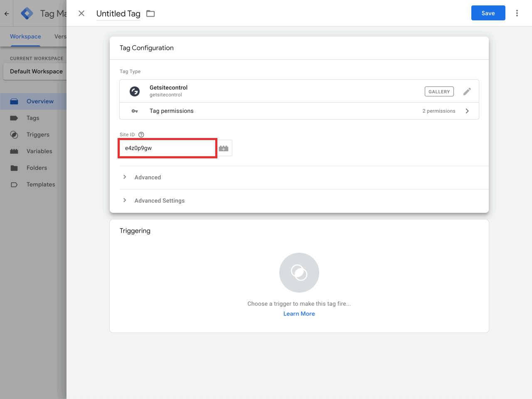Viewport: 532px width, 399px height.
Task: Click inside the Site ID input field
Action: click(x=167, y=148)
